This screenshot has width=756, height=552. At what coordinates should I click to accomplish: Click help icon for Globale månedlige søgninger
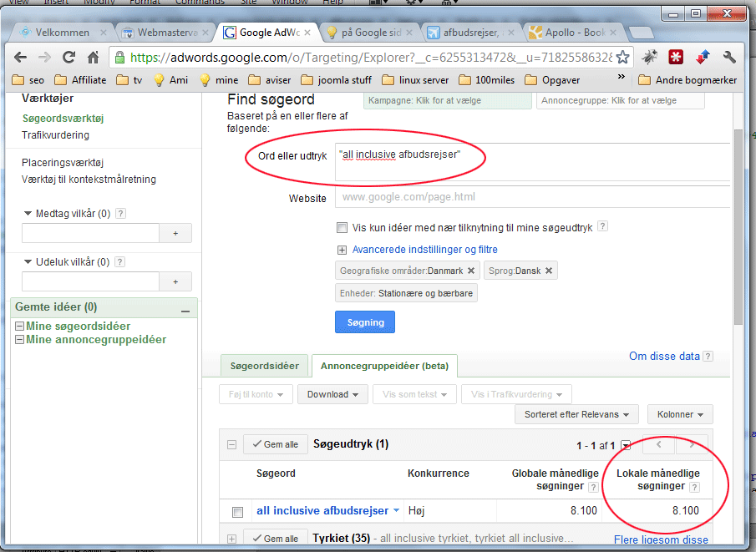click(x=593, y=487)
